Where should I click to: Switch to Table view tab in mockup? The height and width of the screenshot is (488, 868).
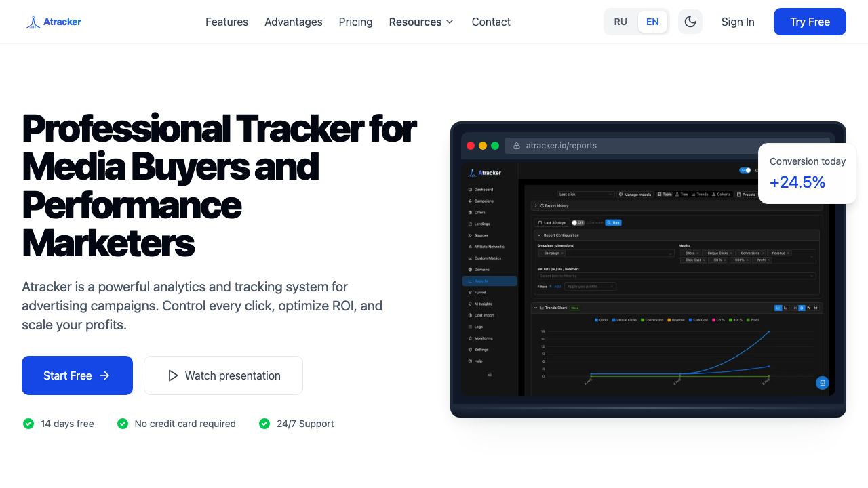point(665,195)
